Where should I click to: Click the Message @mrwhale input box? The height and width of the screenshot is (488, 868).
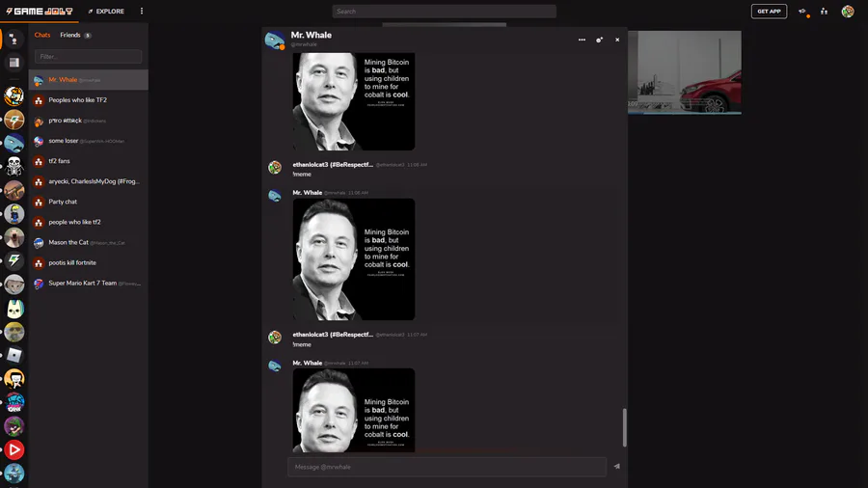point(448,467)
